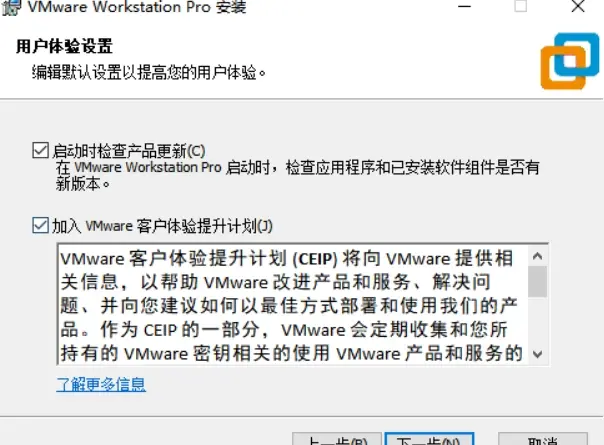604x445 pixels.
Task: Minimize the VMware Workstation Pro installer window
Action: click(x=465, y=6)
